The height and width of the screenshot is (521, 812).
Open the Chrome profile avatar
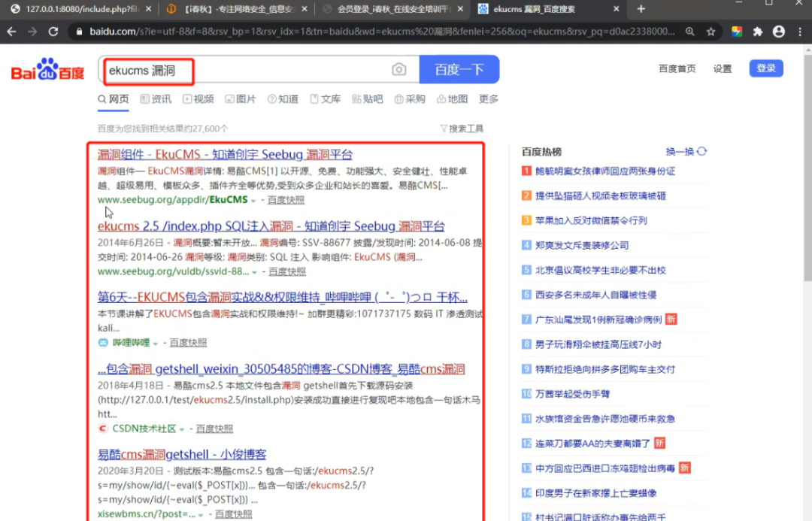point(778,32)
